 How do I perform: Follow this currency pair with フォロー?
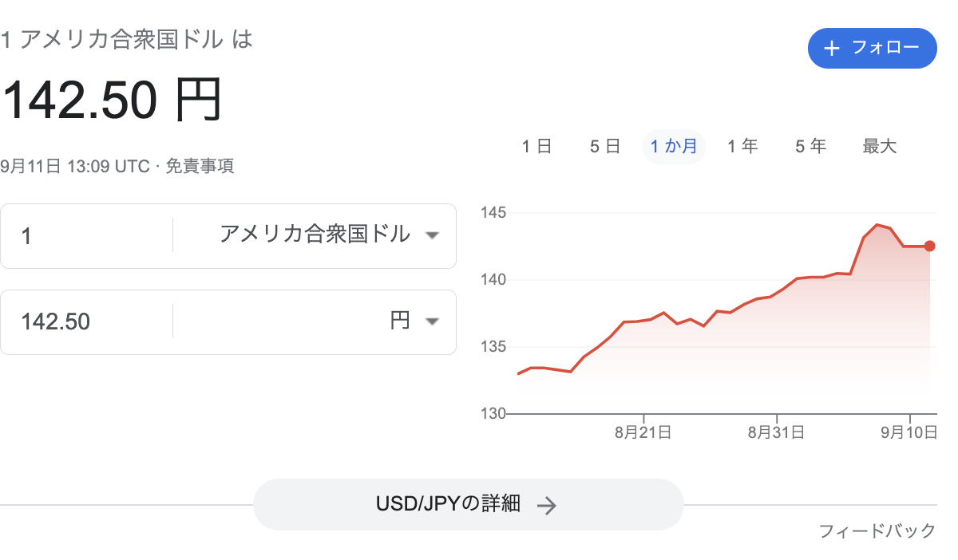pyautogui.click(x=873, y=49)
